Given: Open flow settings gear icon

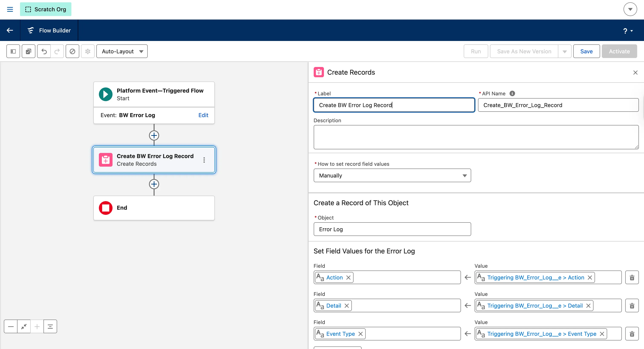Looking at the screenshot, I should tap(88, 51).
